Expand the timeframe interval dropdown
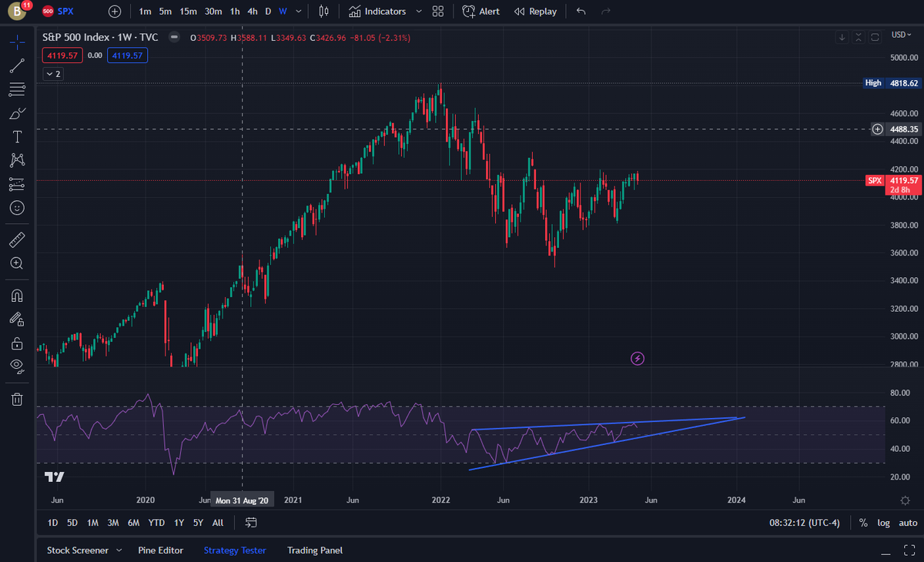 point(298,12)
